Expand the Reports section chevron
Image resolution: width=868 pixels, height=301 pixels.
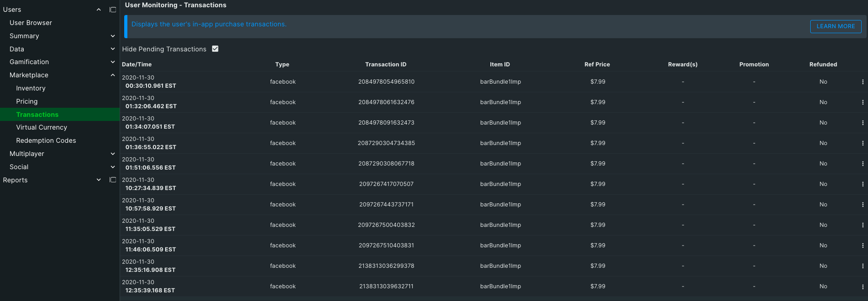[99, 180]
